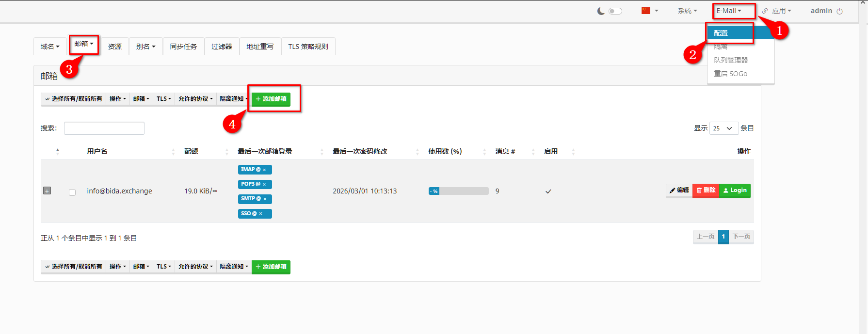
Task: Open the display entries count dropdown
Action: pos(723,128)
